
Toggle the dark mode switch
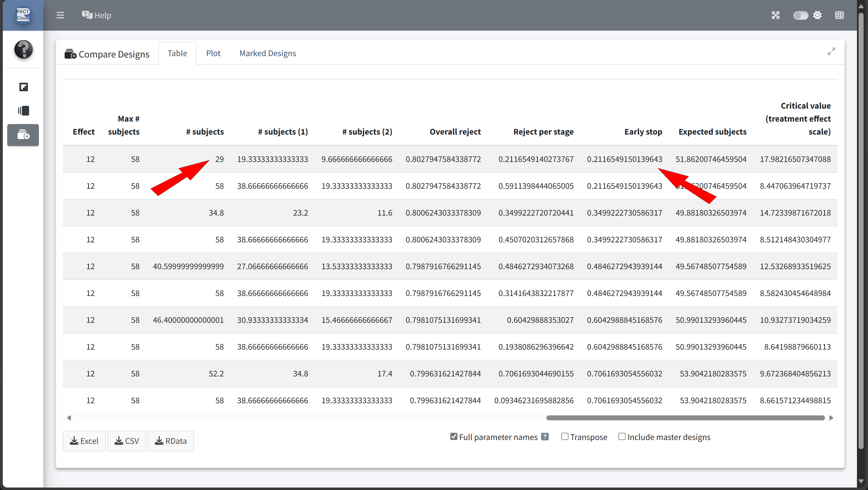800,15
